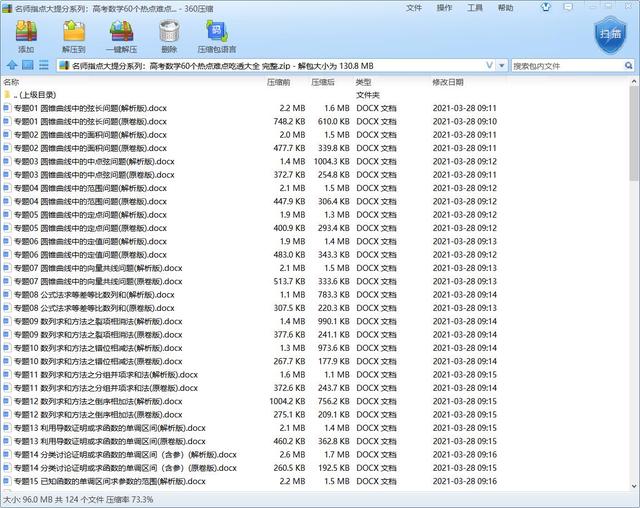
Task: Switch to the thumbnail view icon
Action: (x=27, y=65)
